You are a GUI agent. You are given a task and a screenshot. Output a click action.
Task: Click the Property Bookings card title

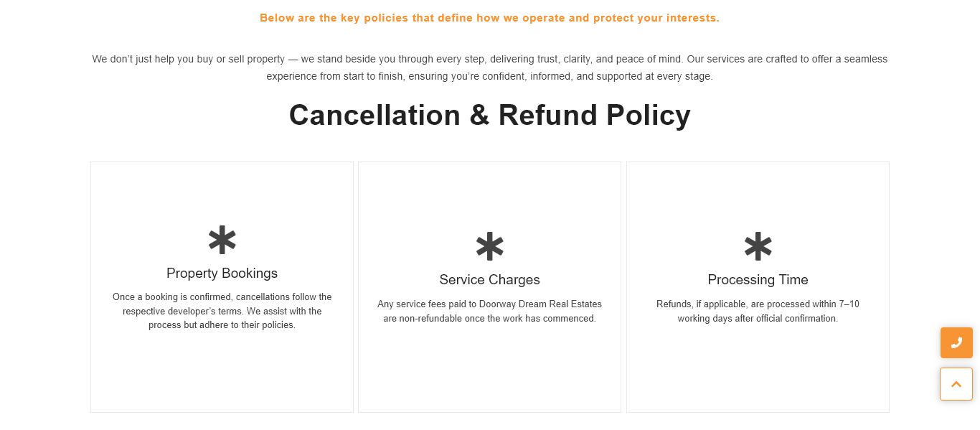(x=222, y=274)
